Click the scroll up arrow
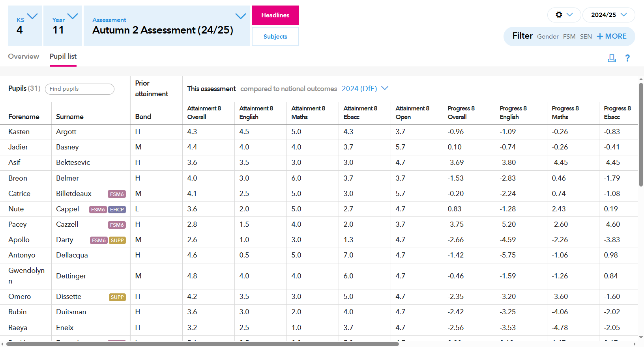This screenshot has width=644, height=347. [641, 79]
